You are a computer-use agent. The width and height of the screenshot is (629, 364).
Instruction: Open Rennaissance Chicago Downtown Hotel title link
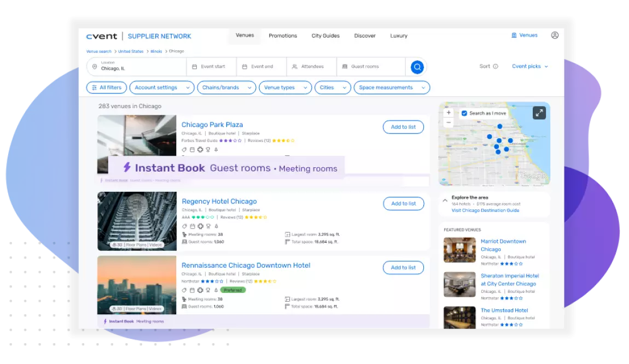point(246,266)
